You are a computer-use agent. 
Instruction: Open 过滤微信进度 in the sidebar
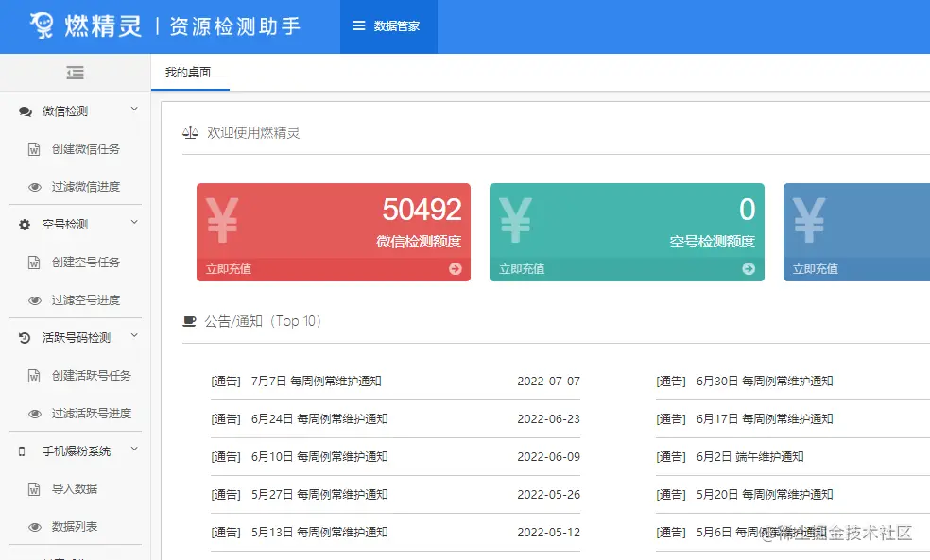click(x=85, y=187)
